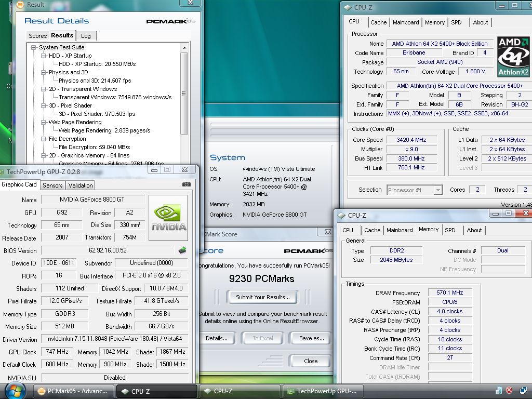This screenshot has height=399, width=532.
Task: Click Close button in PCMark Score dialog
Action: [311, 361]
